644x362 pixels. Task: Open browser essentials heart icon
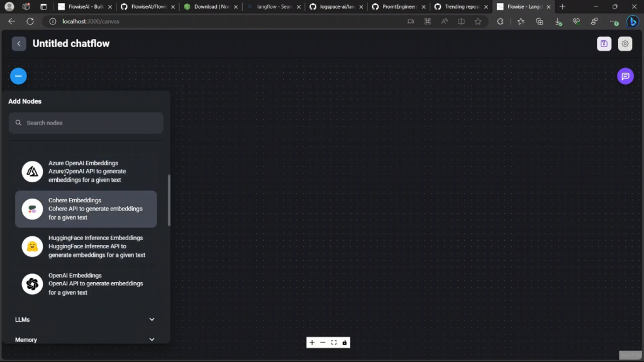click(576, 21)
